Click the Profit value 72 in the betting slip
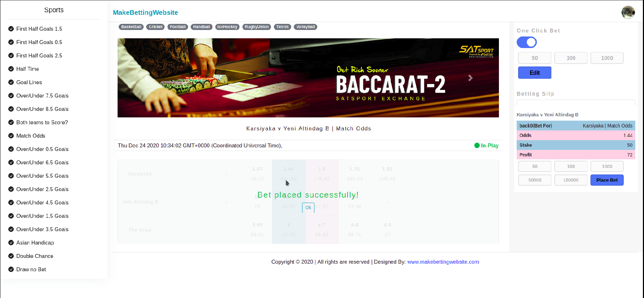Image resolution: width=644 pixels, height=298 pixels. 630,155
